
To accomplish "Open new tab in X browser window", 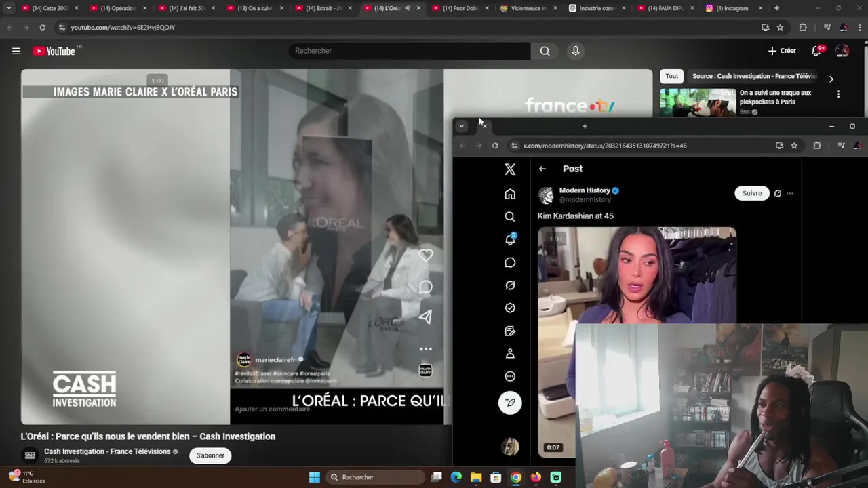I will coord(585,126).
